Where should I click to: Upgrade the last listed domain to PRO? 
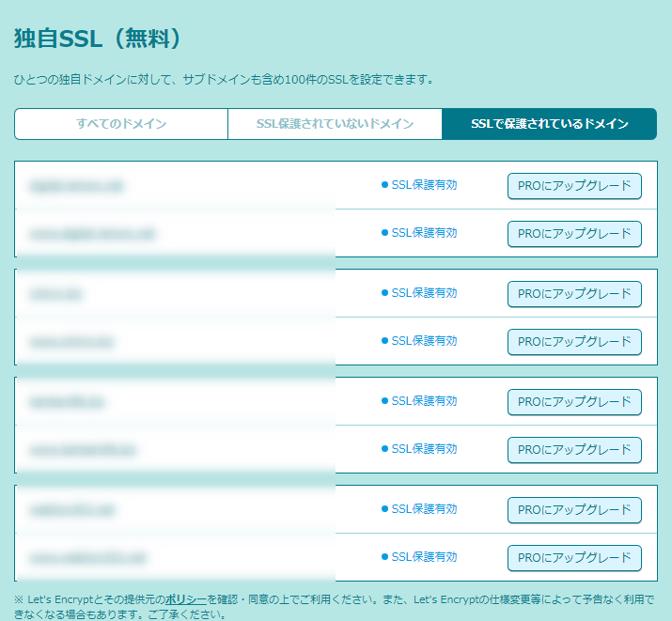coord(574,557)
